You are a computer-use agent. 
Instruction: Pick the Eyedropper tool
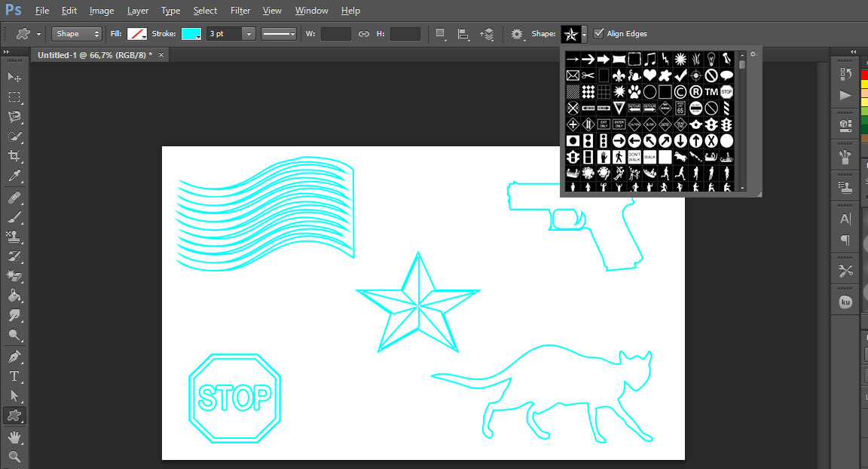(14, 176)
